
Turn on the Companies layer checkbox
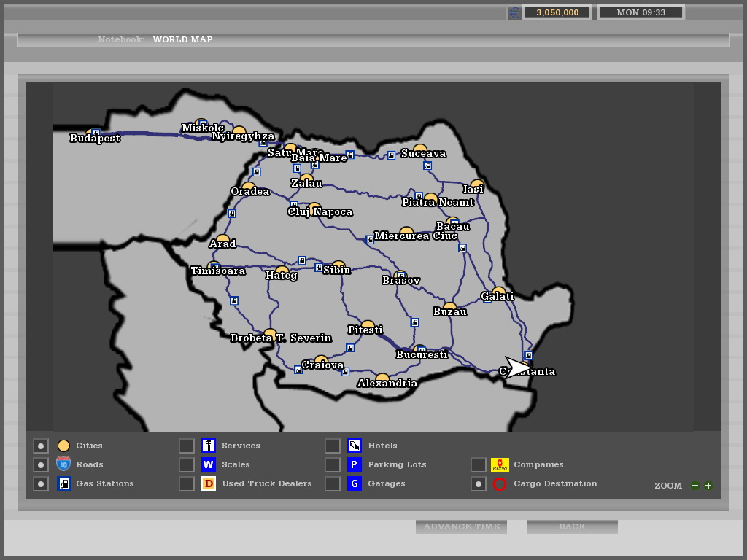coord(479,464)
